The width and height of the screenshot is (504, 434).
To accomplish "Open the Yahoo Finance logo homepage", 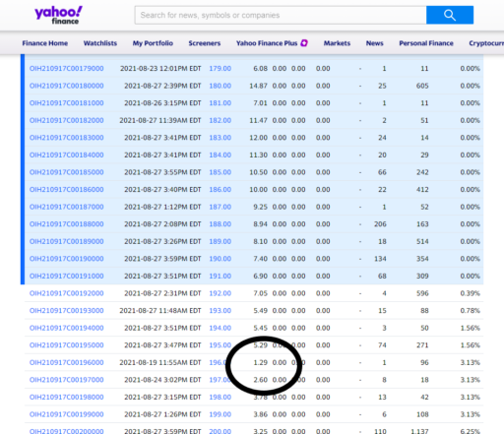I will (x=58, y=15).
